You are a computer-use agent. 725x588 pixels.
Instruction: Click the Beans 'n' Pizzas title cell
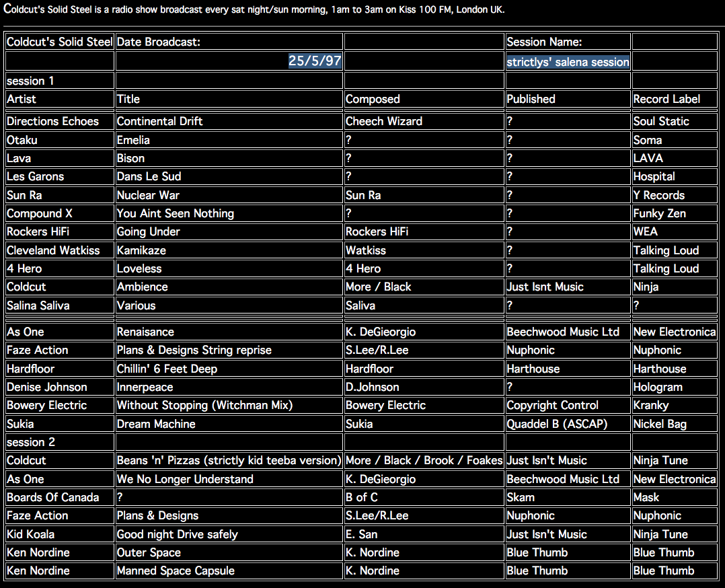(229, 460)
